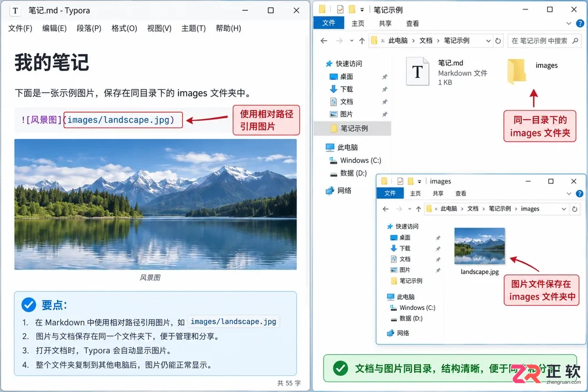Screen dimensions: 588x392
Task: Select 数据 (D:) in 笔记示例 window sidebar
Action: pos(348,173)
